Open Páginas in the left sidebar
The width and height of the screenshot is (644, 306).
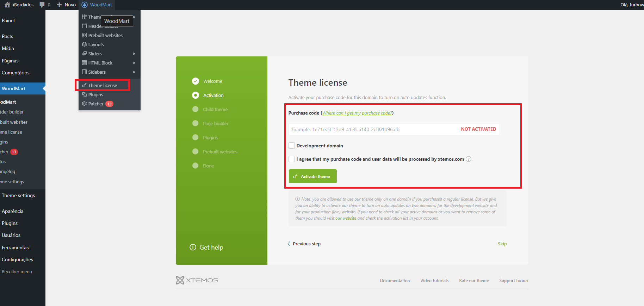click(10, 61)
